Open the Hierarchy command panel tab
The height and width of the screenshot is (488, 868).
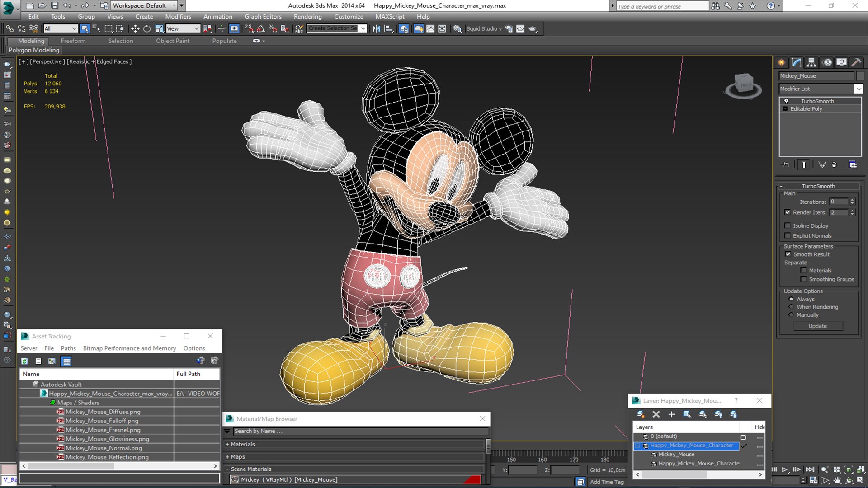click(811, 62)
